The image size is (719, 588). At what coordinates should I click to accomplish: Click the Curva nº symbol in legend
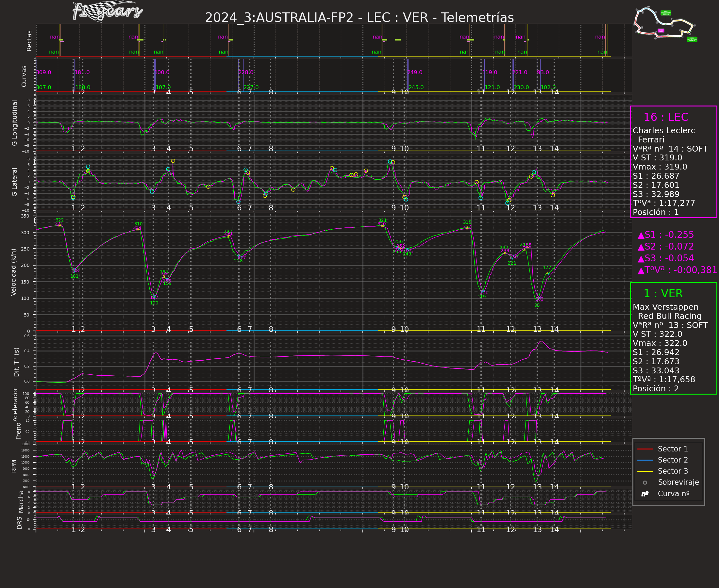(645, 494)
